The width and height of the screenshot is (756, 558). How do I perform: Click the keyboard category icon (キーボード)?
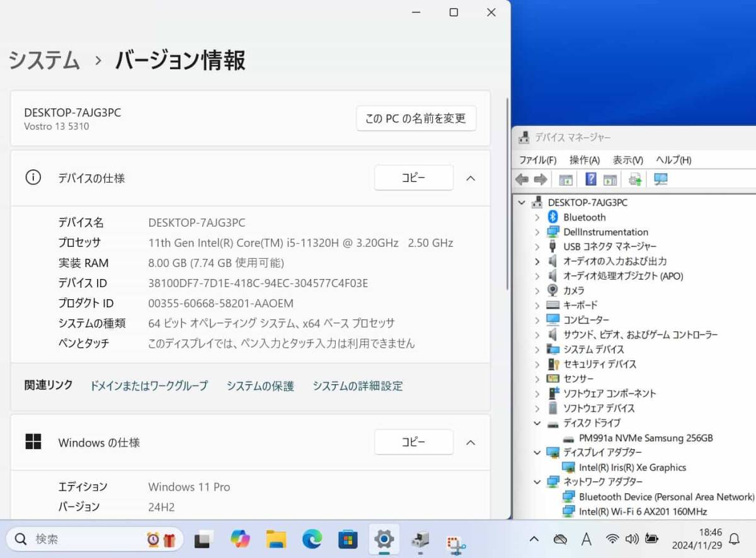553,305
